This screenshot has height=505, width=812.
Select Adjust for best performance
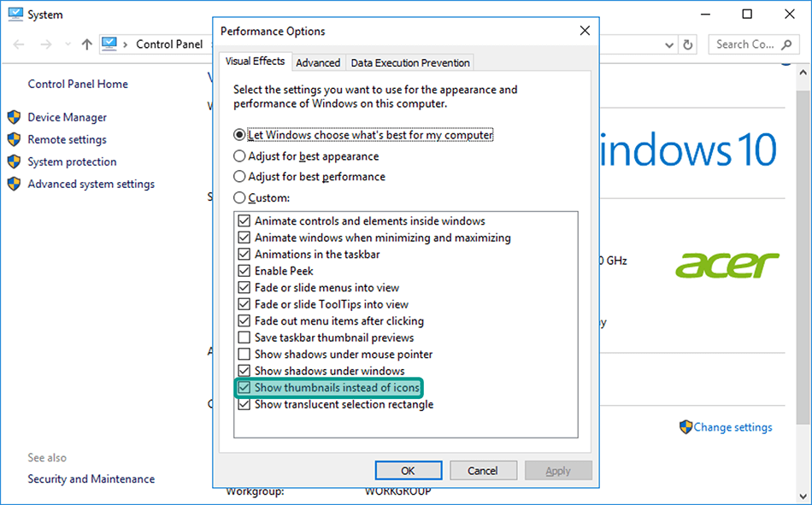point(239,177)
